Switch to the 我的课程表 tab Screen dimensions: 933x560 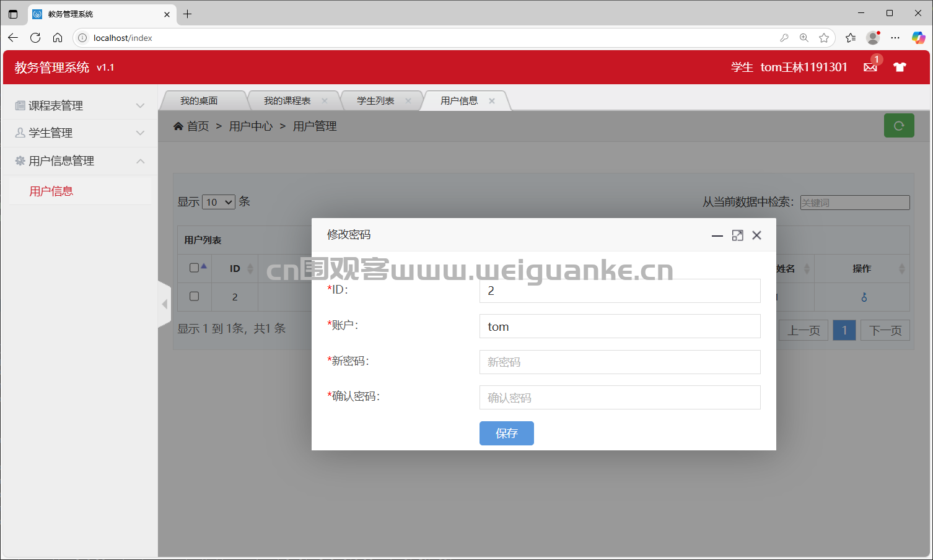click(287, 100)
